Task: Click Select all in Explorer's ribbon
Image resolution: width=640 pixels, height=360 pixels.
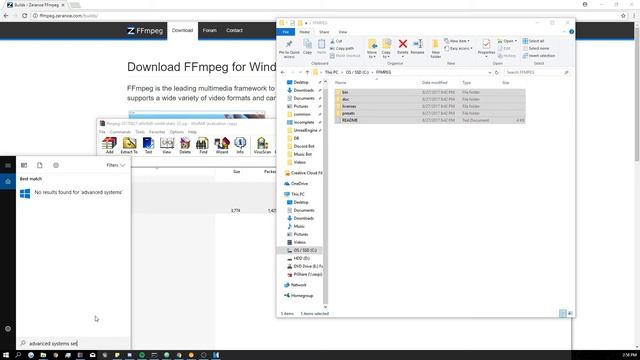Action: [x=533, y=41]
